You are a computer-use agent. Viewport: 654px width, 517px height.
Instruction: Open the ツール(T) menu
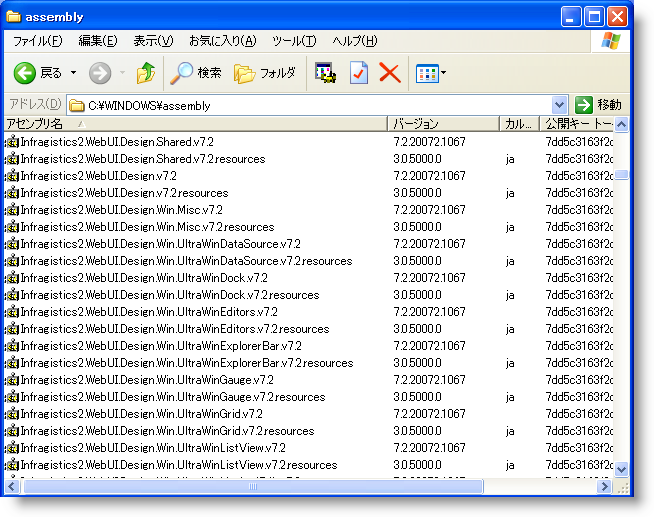[x=294, y=41]
